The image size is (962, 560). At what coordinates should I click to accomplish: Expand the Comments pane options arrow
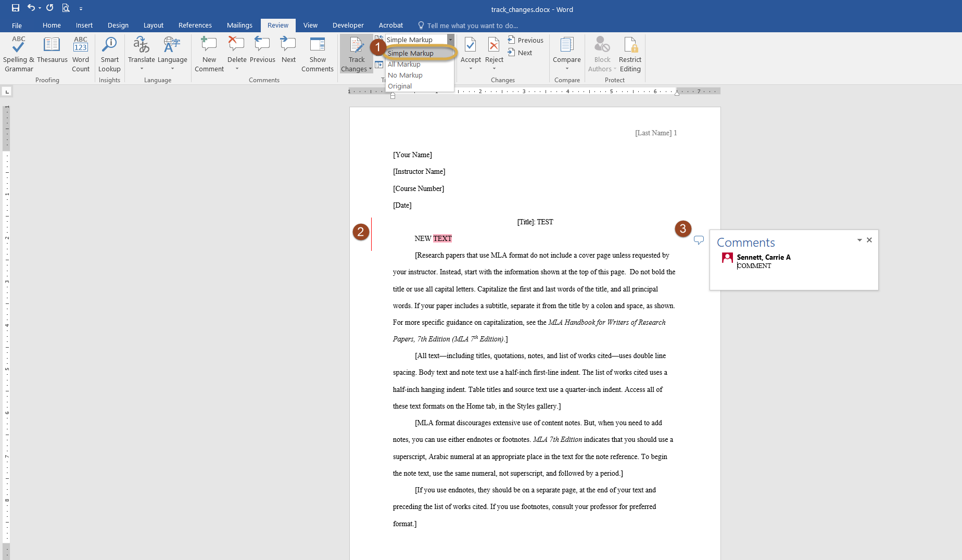tap(859, 240)
